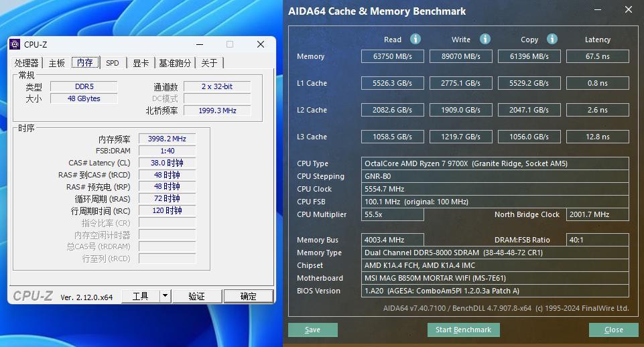This screenshot has height=347, width=644.
Task: Click Memory Read value 63750 MB/s
Action: pyautogui.click(x=393, y=56)
